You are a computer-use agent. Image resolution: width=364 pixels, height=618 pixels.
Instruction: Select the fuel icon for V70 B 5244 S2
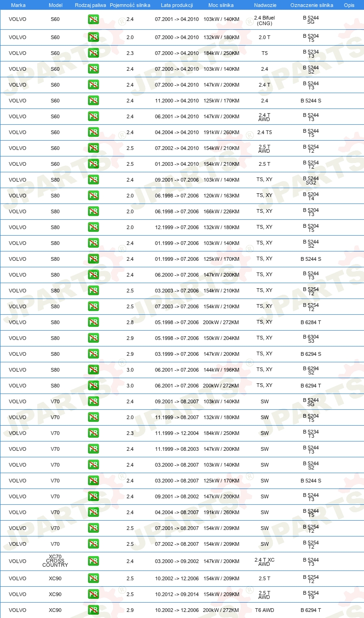[93, 465]
